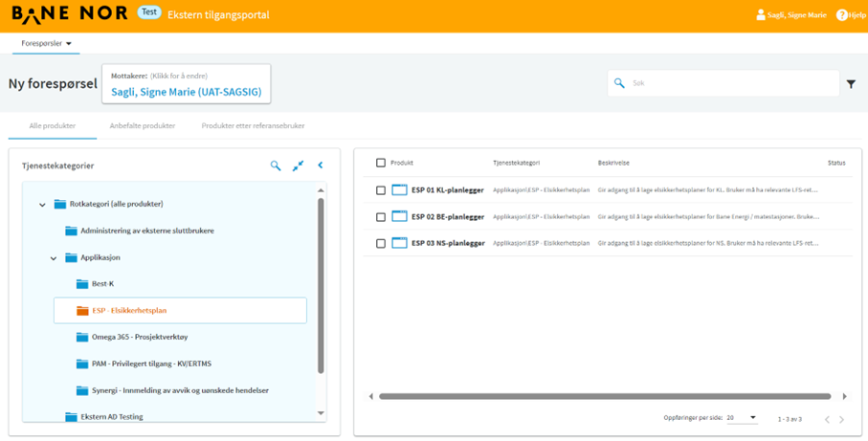
Task: Click the table scrollbar right arrow
Action: click(x=844, y=396)
